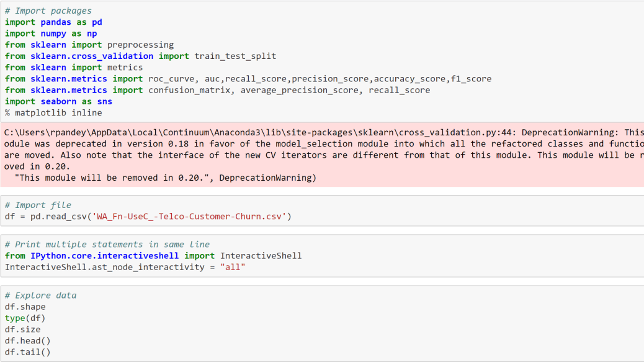Viewport: 644px width, 362px height.
Task: Click the IPython.core.interactiveshell import line
Action: click(x=153, y=256)
